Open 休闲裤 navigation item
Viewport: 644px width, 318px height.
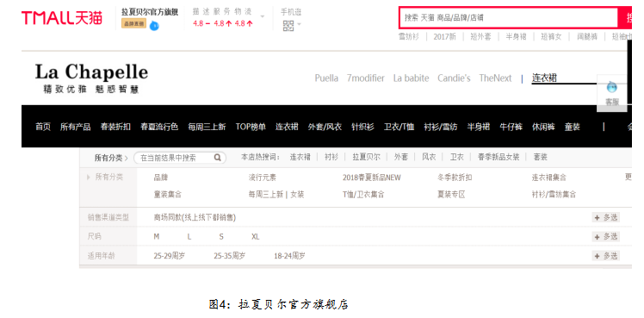(x=543, y=127)
